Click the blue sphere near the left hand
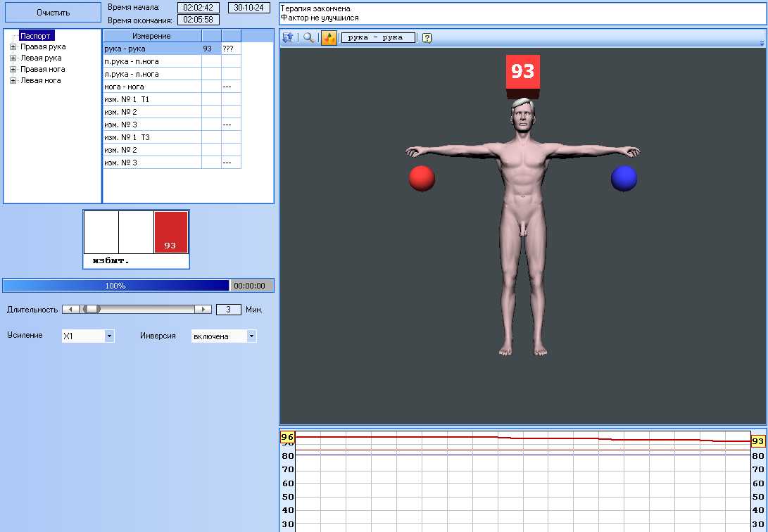Viewport: 768px width, 532px height. (x=624, y=178)
